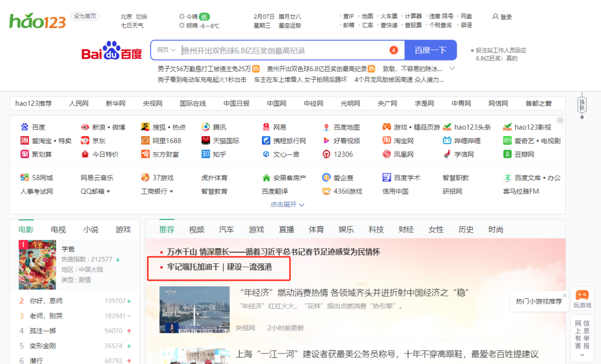Viewport: 601px width, 364px height.
Task: Expand the 工商银行 dropdown arrow
Action: tap(171, 192)
